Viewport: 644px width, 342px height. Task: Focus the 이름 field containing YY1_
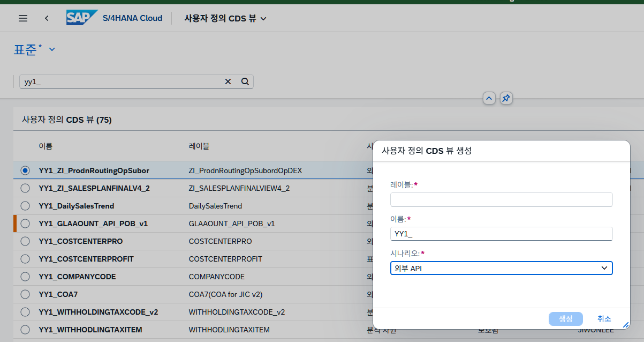[x=502, y=234]
